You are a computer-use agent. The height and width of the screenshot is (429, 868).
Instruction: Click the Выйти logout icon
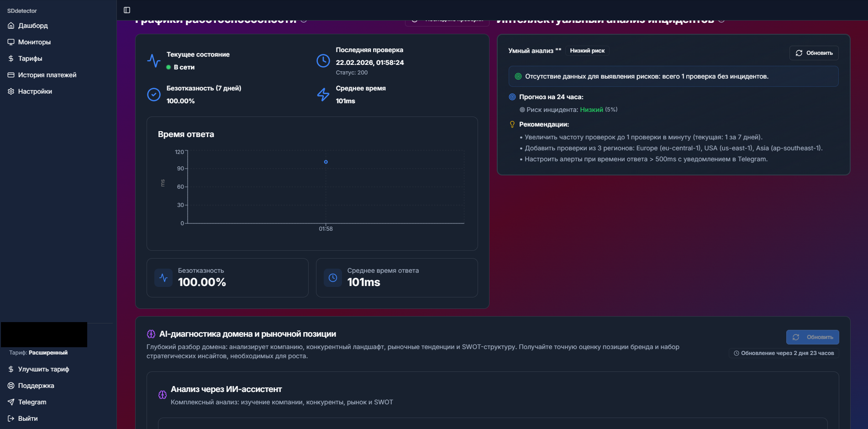click(x=11, y=418)
